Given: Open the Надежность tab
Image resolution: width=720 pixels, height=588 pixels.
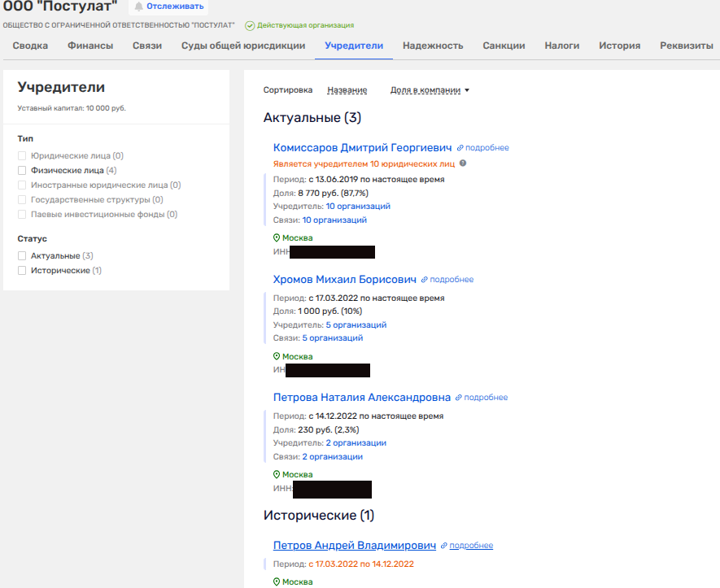Looking at the screenshot, I should tap(433, 46).
